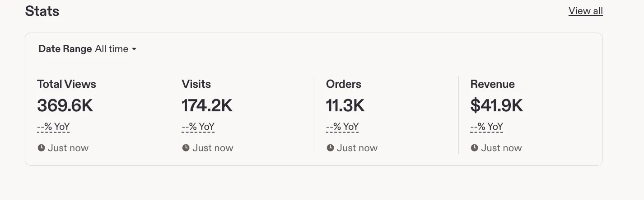The image size is (644, 200).
Task: Click the 'Total Views' stat title
Action: [x=66, y=84]
